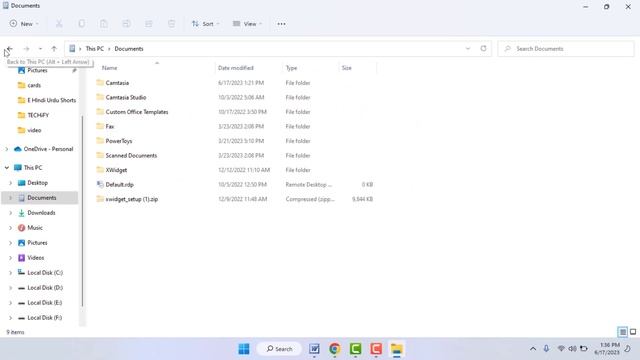Click the microphone tray icon
Screen dimensions: 640x360
(x=546, y=349)
